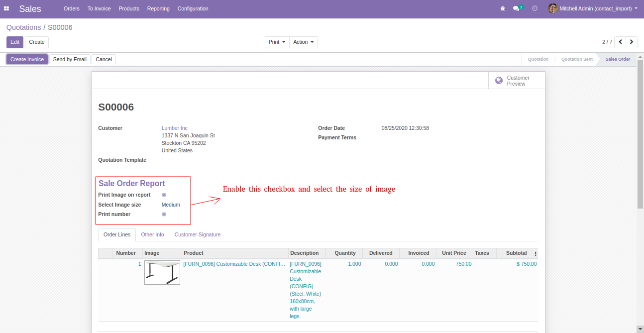Image resolution: width=644 pixels, height=333 pixels.
Task: Click the Create button
Action: pos(37,42)
